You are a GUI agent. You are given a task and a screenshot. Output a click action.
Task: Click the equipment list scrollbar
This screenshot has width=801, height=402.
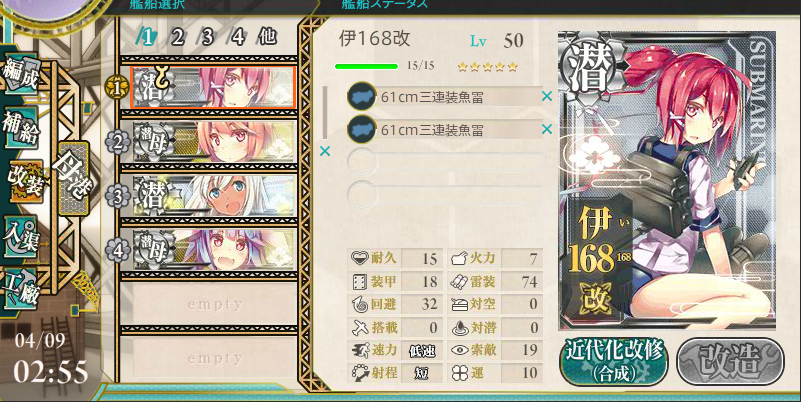coord(324,112)
